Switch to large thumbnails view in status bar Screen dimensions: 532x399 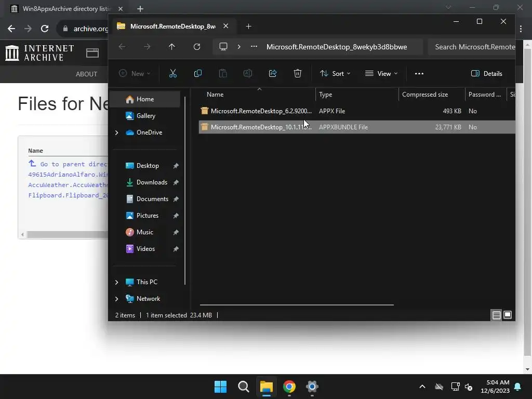coord(508,315)
